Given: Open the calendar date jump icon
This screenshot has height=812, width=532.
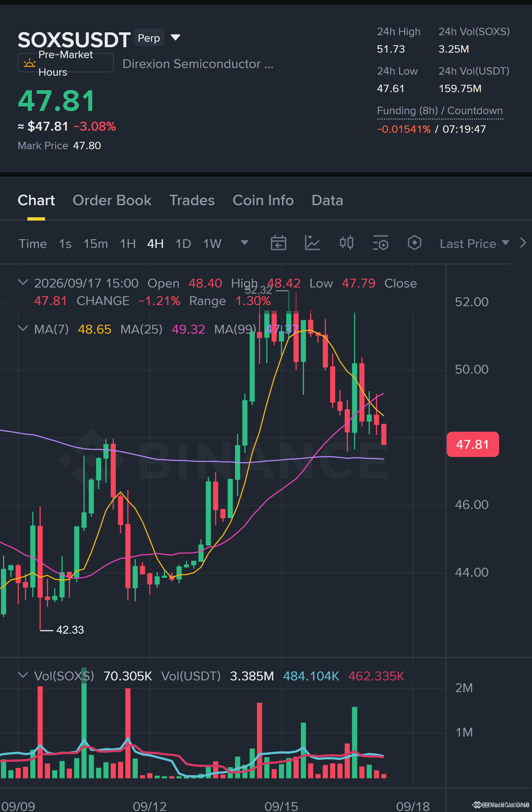Looking at the screenshot, I should pyautogui.click(x=278, y=243).
